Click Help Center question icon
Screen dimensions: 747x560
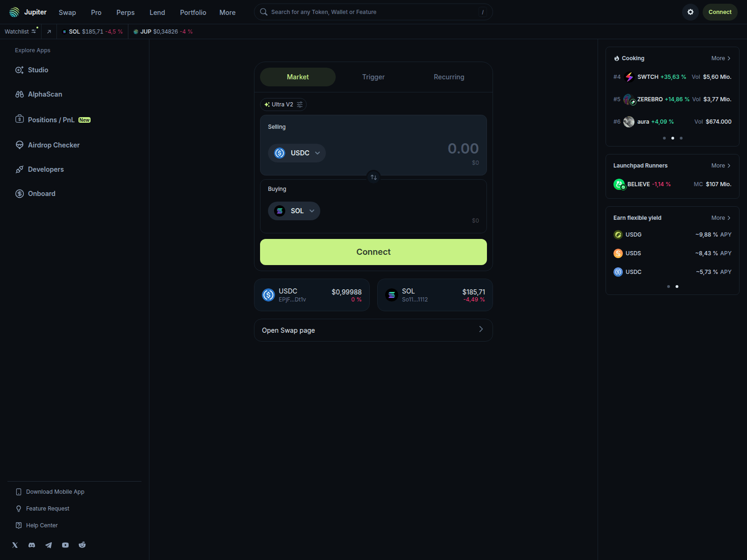[19, 525]
